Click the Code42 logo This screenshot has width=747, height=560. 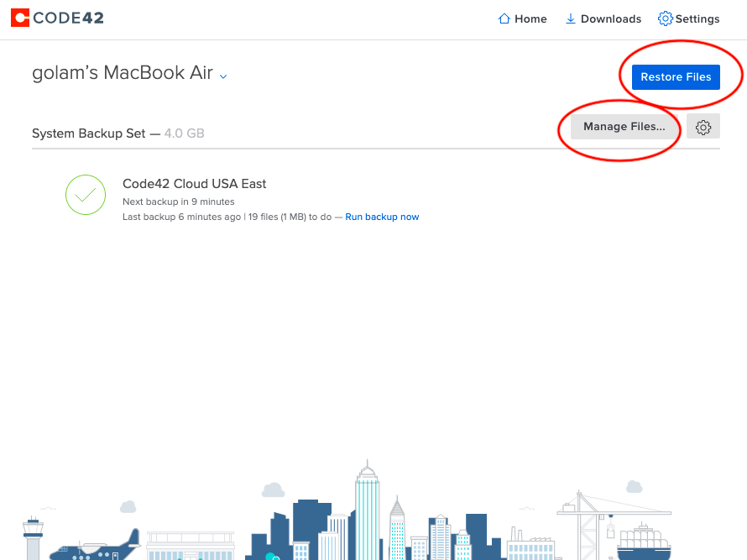click(57, 18)
